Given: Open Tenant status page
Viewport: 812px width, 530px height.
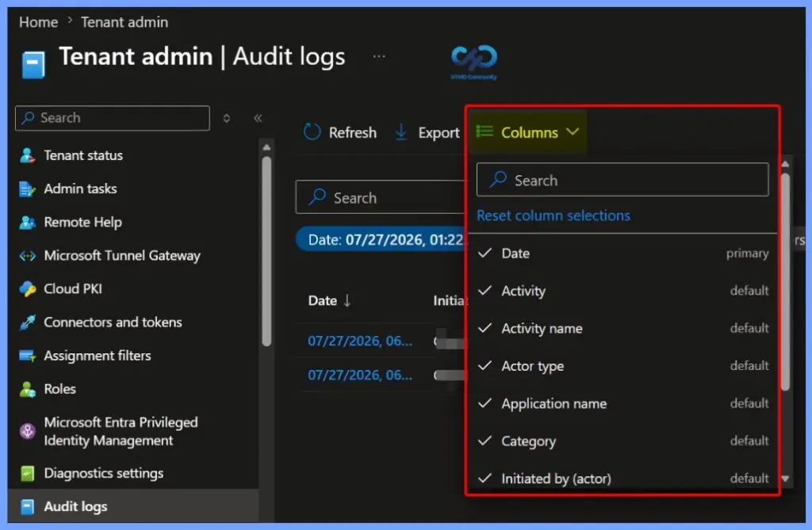Looking at the screenshot, I should tap(83, 155).
